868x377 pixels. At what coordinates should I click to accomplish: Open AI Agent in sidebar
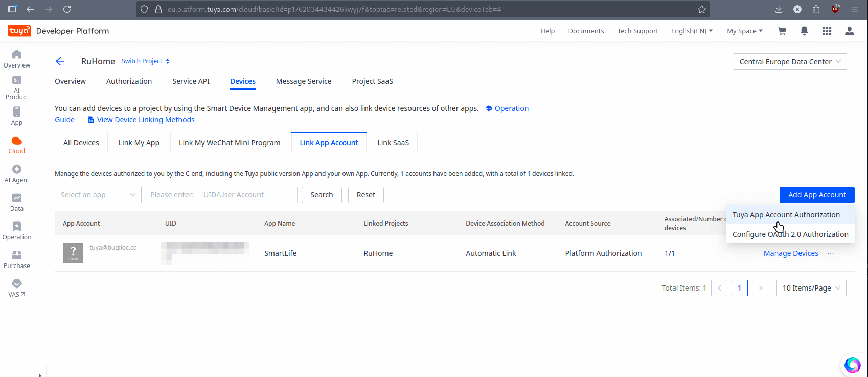click(x=17, y=173)
